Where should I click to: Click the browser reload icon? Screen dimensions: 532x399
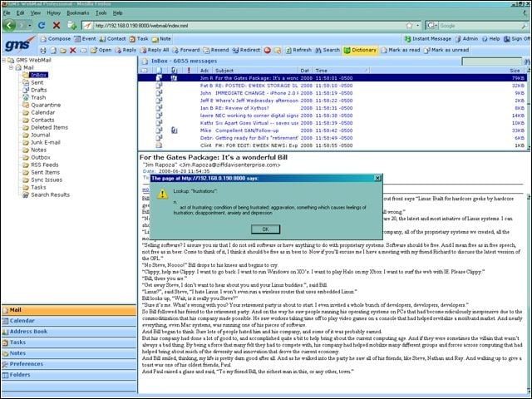42,26
